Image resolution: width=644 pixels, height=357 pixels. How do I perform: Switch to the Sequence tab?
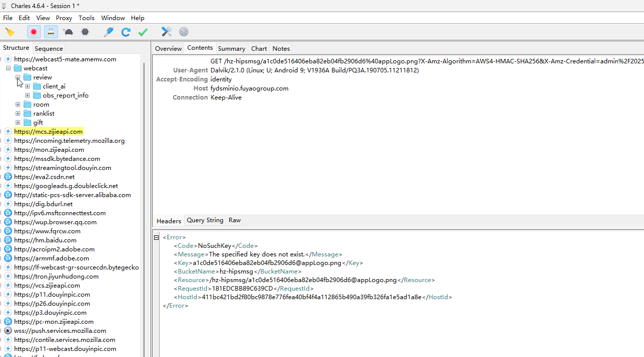pyautogui.click(x=49, y=49)
